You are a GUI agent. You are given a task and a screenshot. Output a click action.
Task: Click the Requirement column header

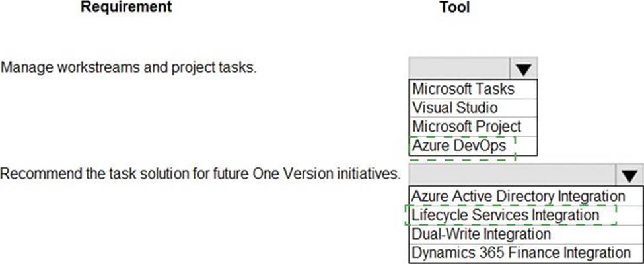[126, 7]
